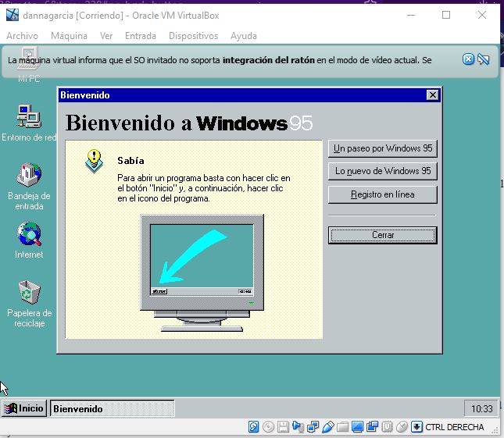Open the Inicio start menu button
The image size is (504, 438).
[24, 408]
